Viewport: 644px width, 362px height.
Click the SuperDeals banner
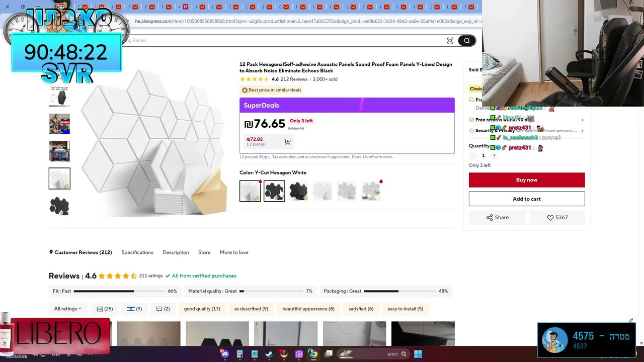coord(347,105)
